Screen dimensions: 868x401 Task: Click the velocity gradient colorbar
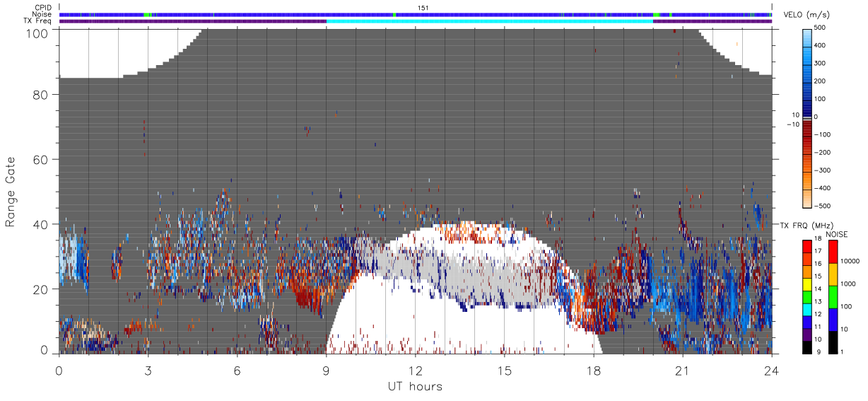807,117
